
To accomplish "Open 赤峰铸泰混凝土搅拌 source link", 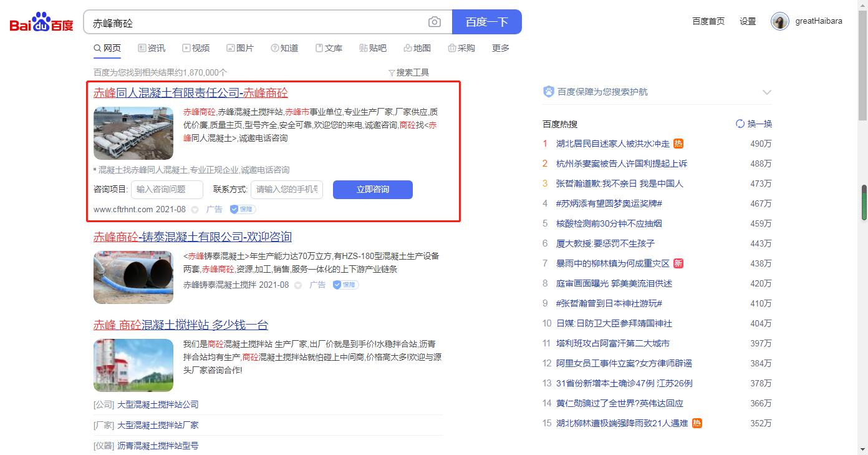I will coord(220,285).
